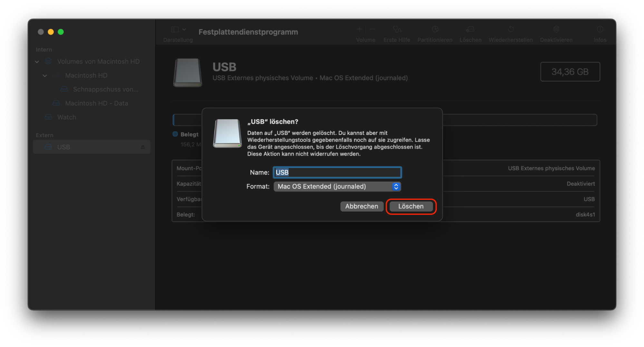Select the Watch volume
The width and height of the screenshot is (644, 347).
pyautogui.click(x=66, y=117)
